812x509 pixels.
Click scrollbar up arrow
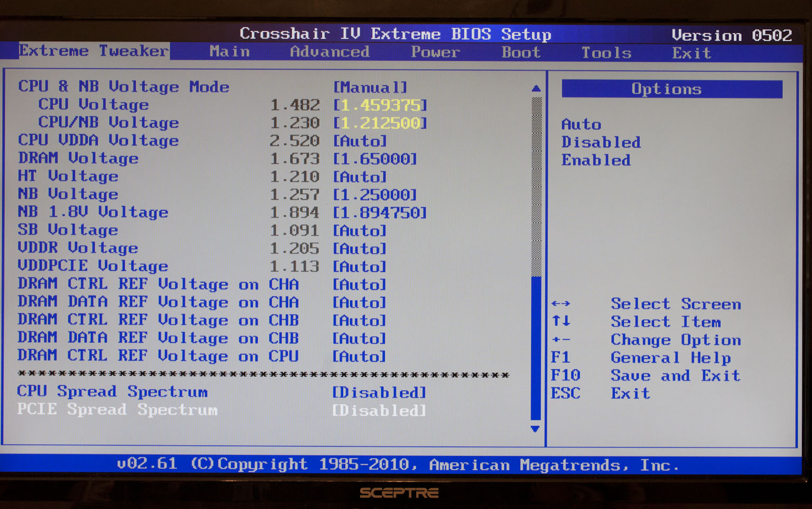(x=536, y=88)
